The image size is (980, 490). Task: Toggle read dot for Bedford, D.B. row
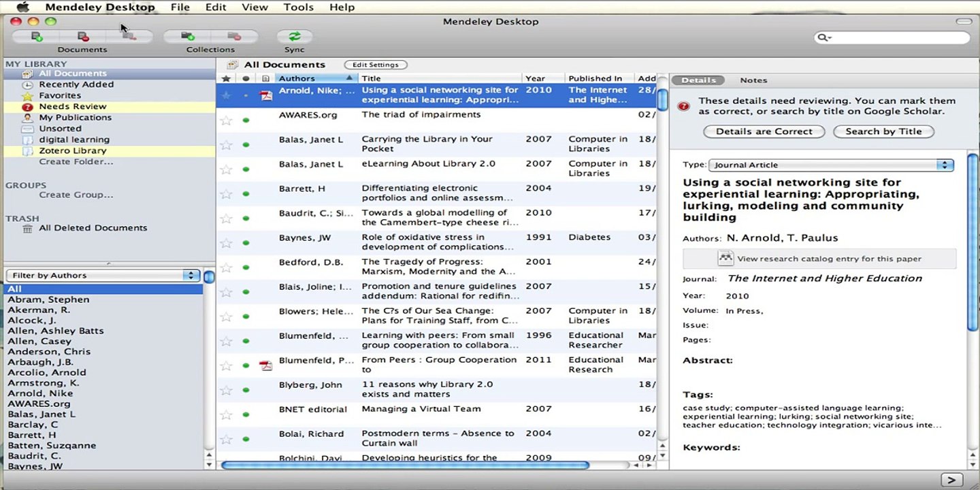coord(246,267)
